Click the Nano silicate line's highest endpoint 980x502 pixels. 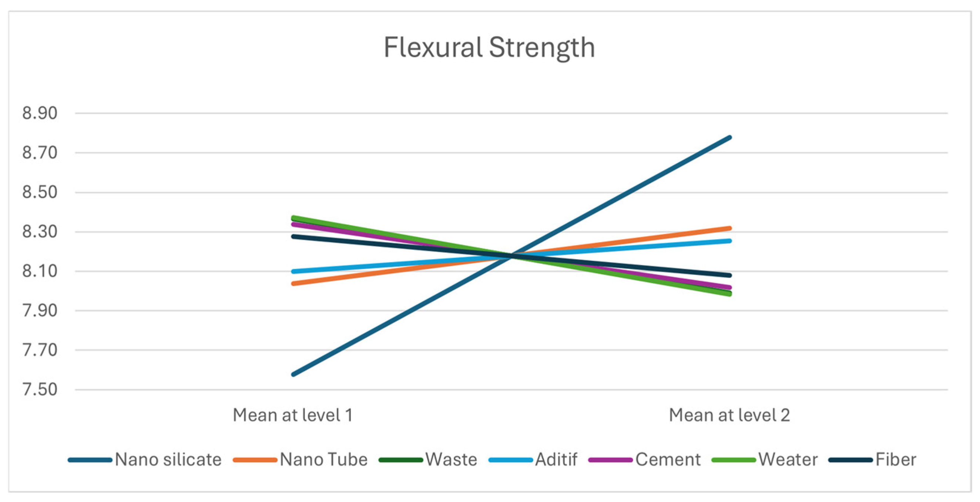[730, 137]
